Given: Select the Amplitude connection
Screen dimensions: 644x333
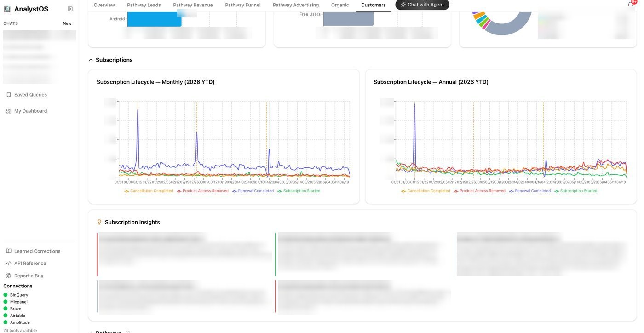Looking at the screenshot, I should pyautogui.click(x=17, y=322).
